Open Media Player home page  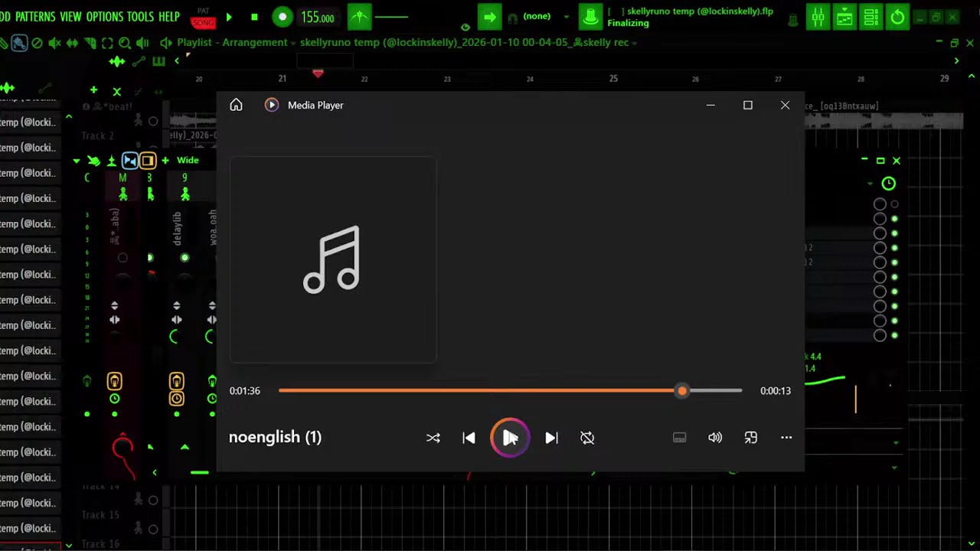coord(236,105)
